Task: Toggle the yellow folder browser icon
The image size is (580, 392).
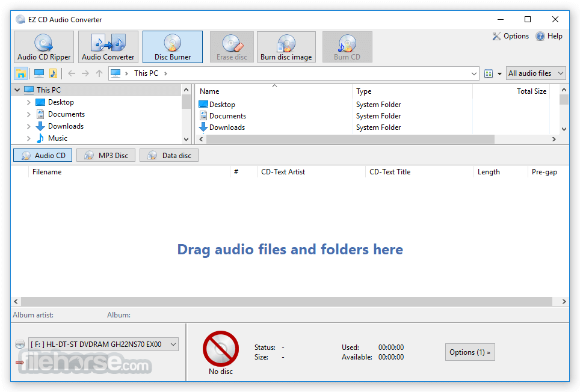Action: pyautogui.click(x=20, y=73)
